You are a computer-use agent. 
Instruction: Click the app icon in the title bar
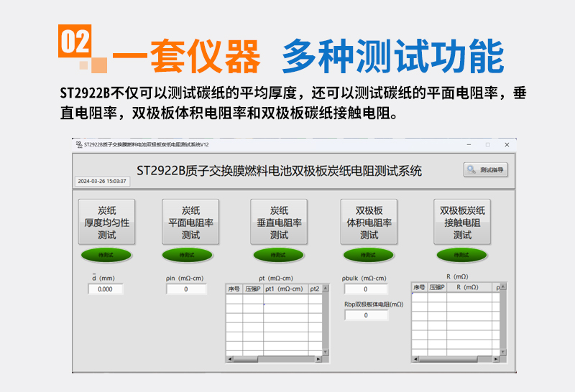78,144
